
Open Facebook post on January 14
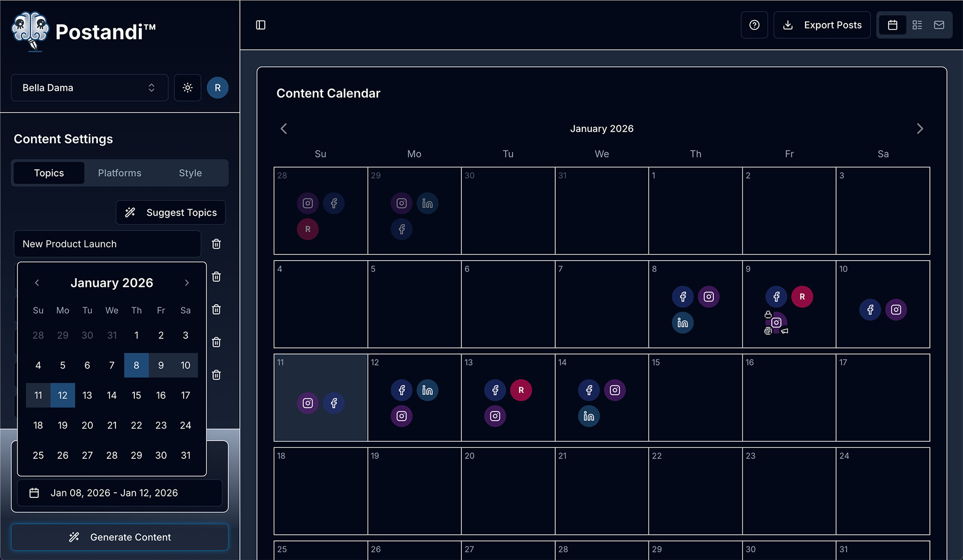589,390
